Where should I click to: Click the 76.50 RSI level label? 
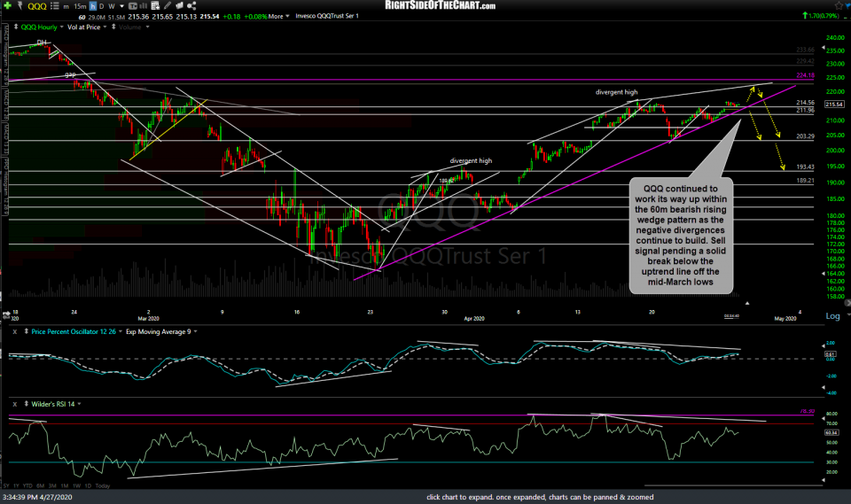point(807,412)
